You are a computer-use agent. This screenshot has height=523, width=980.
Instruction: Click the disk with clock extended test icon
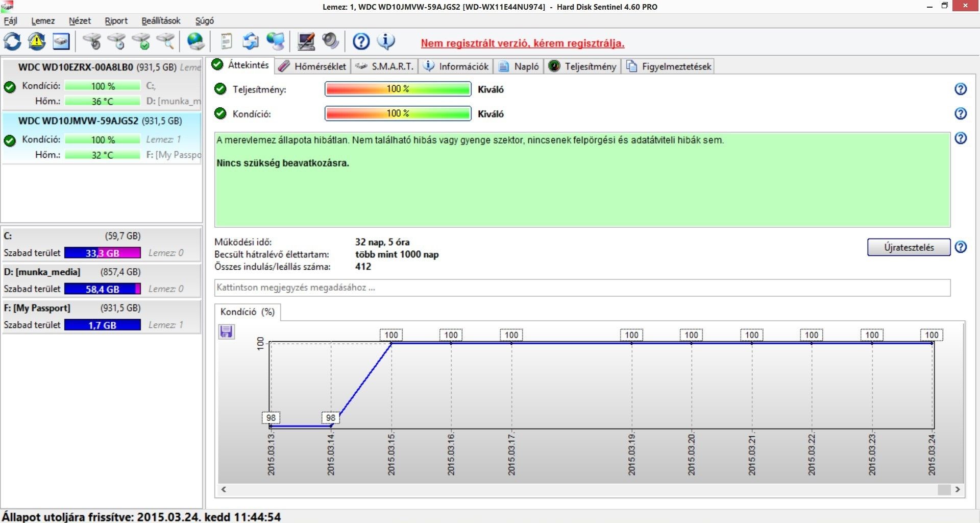coord(116,41)
